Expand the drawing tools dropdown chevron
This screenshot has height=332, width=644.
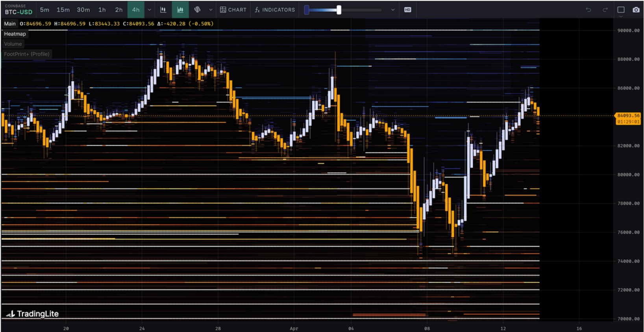211,10
